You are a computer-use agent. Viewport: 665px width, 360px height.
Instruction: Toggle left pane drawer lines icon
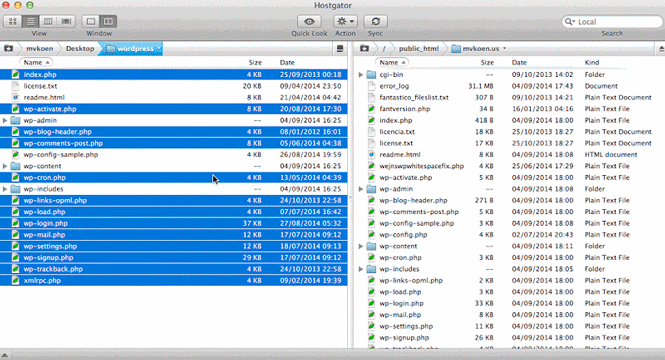[x=340, y=49]
